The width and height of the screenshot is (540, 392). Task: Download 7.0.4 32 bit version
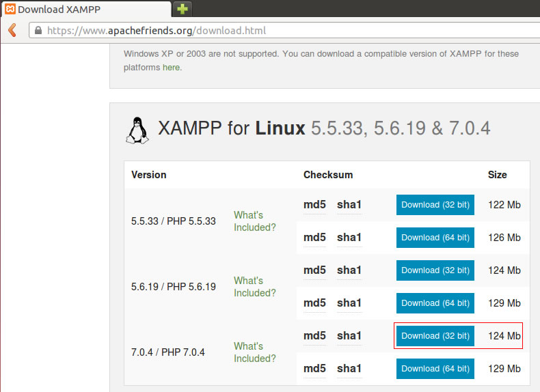click(x=435, y=336)
